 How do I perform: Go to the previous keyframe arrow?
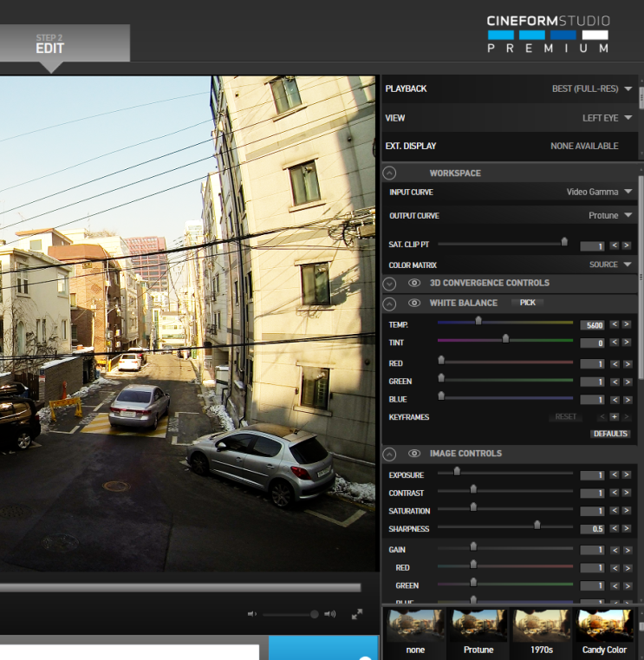point(602,416)
